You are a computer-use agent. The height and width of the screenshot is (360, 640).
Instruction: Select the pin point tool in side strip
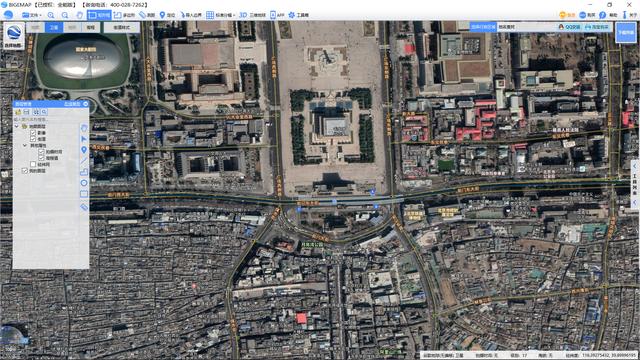[x=84, y=150]
